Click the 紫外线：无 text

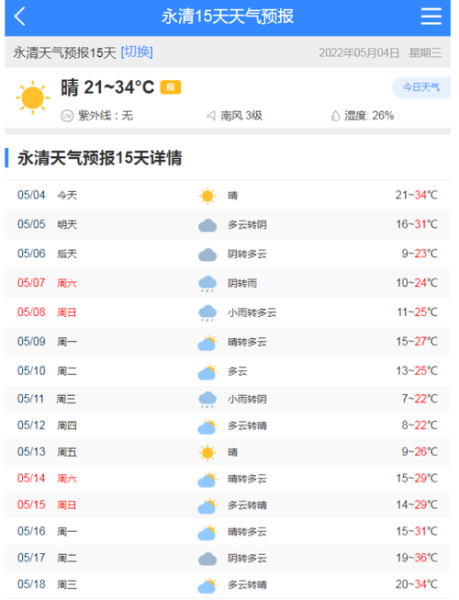(x=106, y=116)
